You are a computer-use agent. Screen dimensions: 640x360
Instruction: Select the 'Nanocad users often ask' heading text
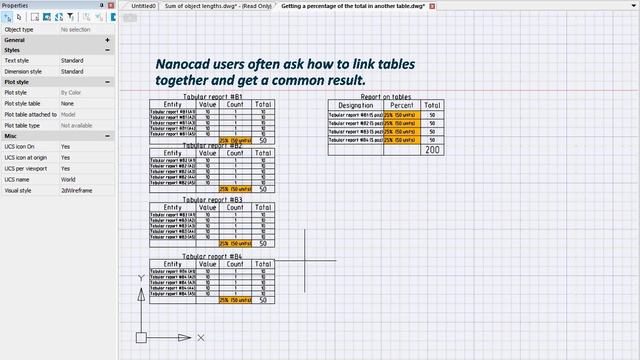pyautogui.click(x=285, y=72)
